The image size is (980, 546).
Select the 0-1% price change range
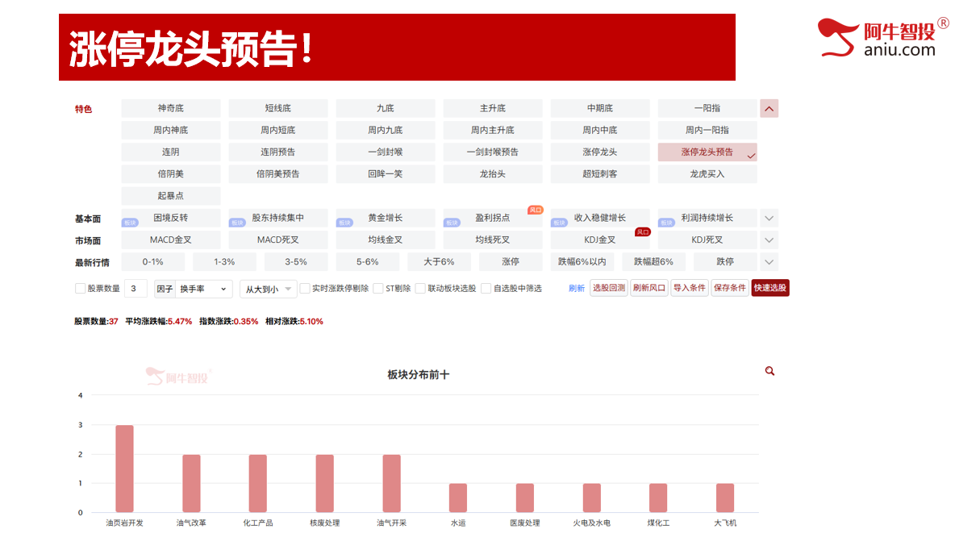(153, 261)
